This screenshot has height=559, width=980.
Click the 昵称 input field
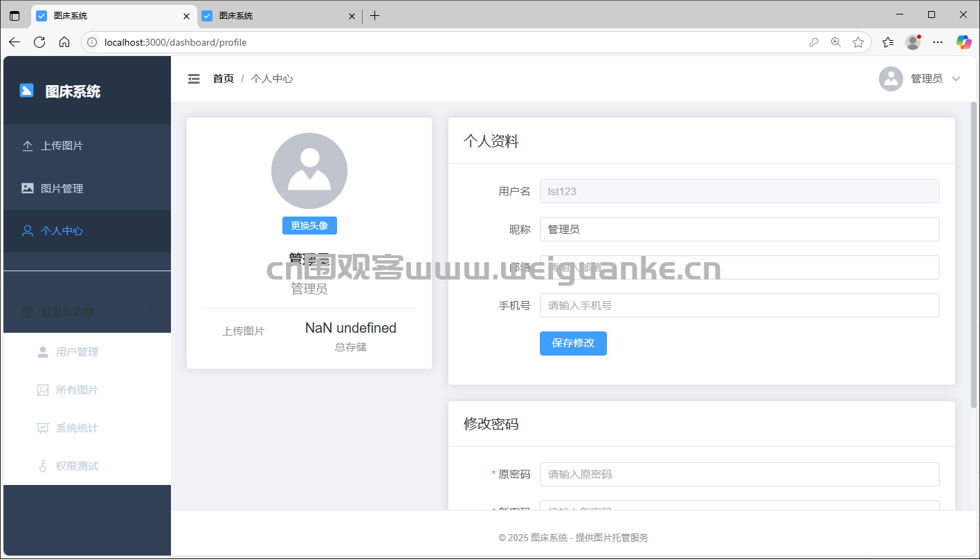point(740,229)
